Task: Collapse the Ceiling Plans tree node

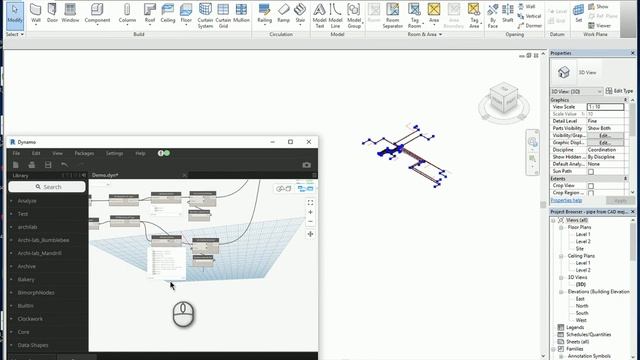Action: (x=561, y=256)
